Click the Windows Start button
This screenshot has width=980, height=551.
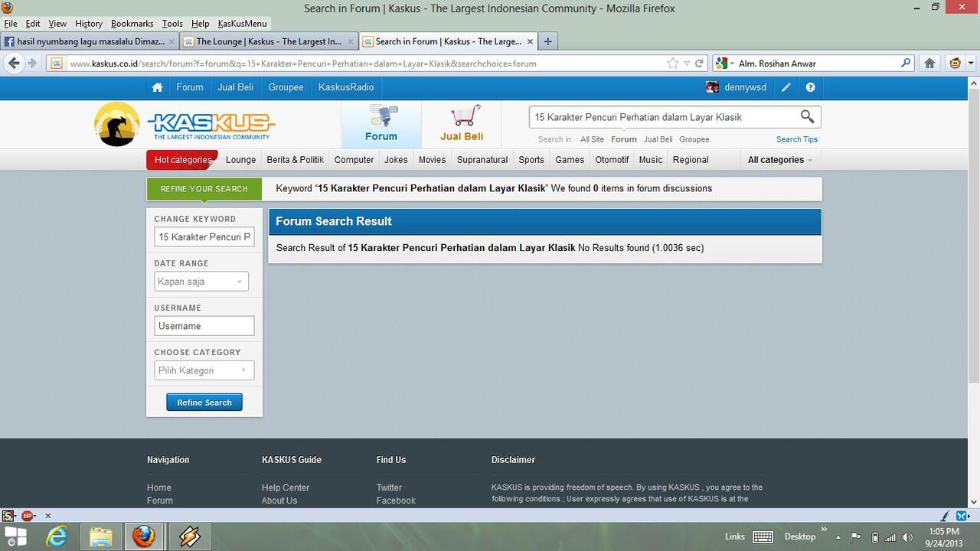click(16, 536)
